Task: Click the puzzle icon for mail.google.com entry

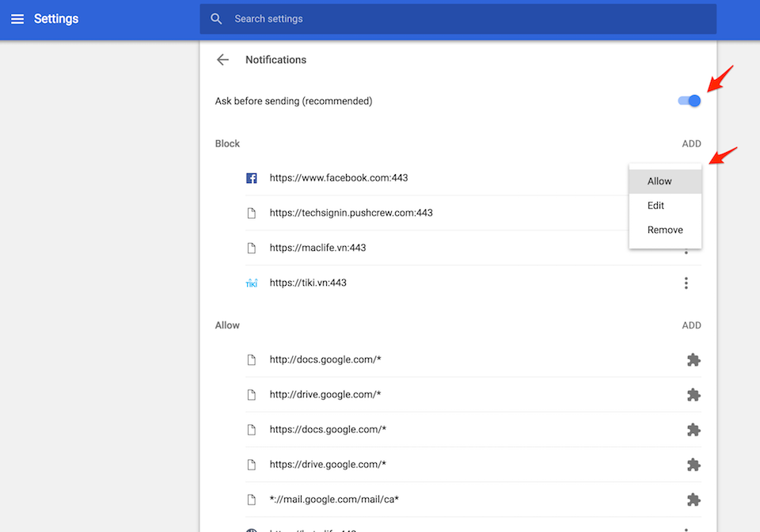Action: tap(693, 499)
